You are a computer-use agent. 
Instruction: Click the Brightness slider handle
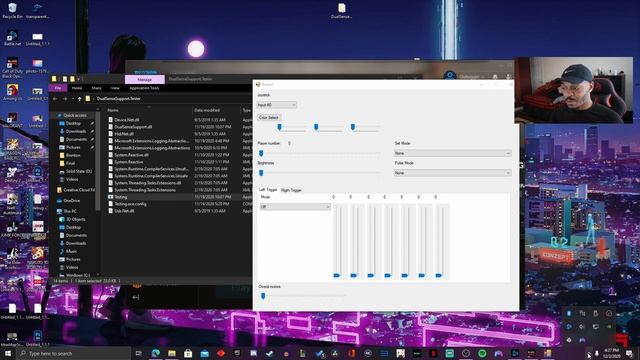point(261,173)
